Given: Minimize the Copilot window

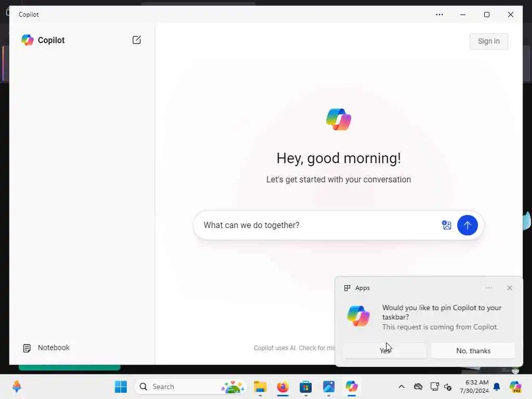Looking at the screenshot, I should (x=463, y=15).
